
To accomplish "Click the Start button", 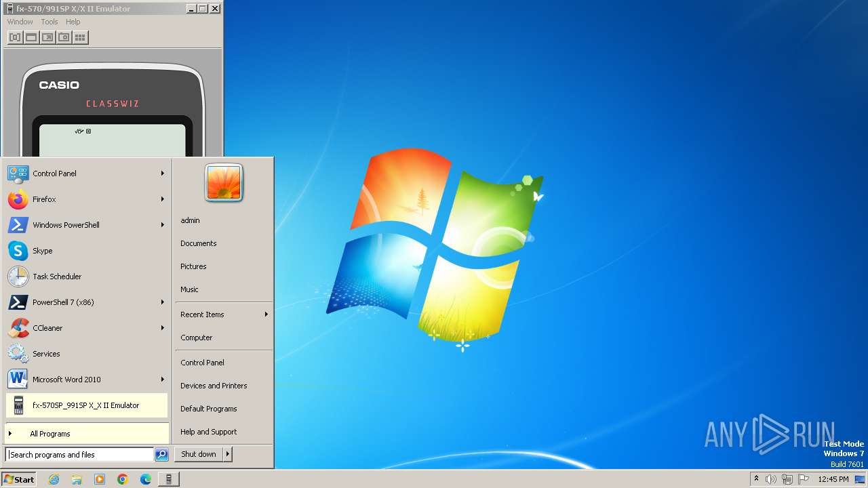I will click(x=19, y=479).
